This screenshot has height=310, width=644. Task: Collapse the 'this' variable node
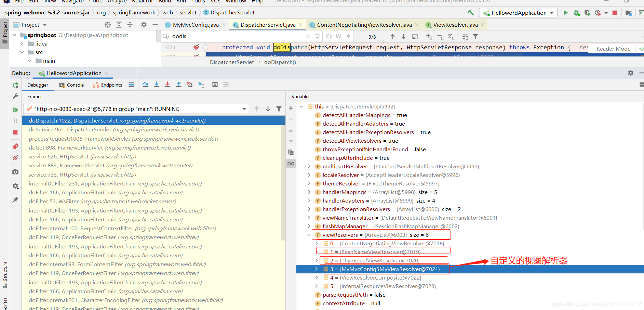(301, 106)
